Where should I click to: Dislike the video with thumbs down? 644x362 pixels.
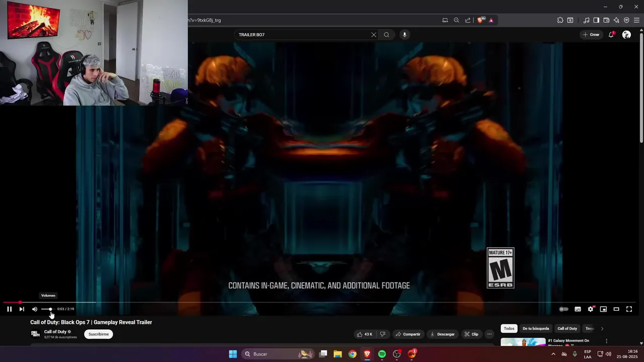tap(383, 334)
